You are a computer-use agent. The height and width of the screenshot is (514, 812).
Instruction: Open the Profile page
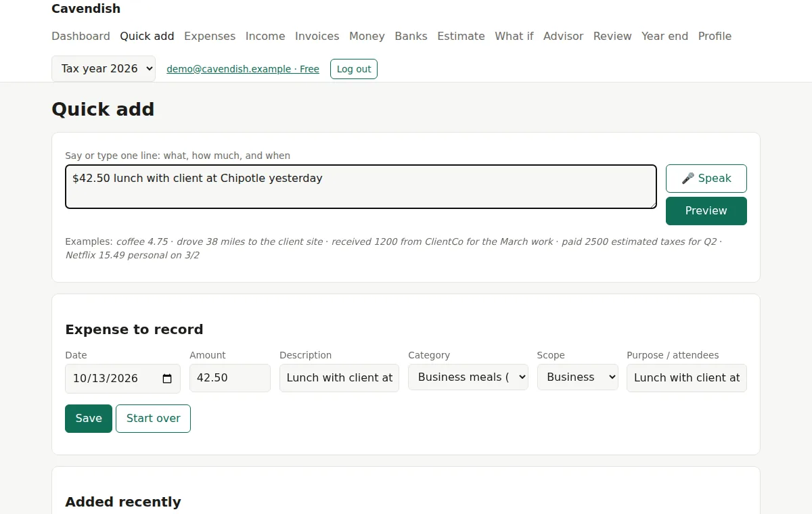click(x=715, y=36)
